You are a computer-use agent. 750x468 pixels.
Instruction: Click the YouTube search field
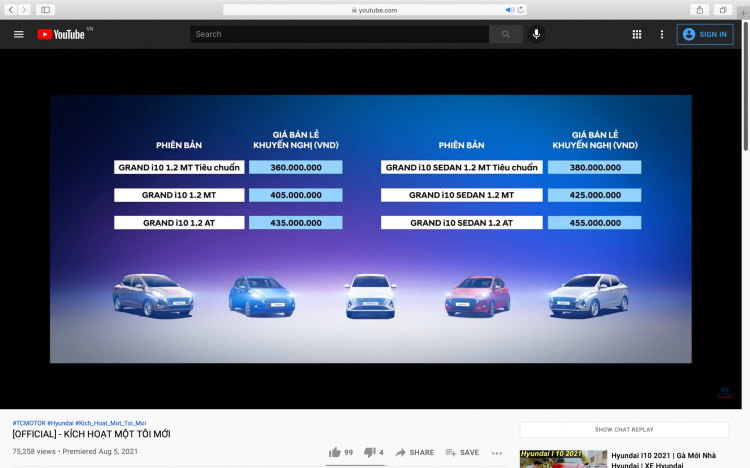tap(339, 34)
